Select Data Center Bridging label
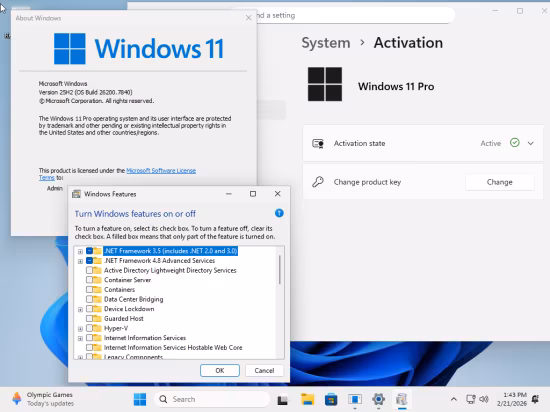This screenshot has width=550, height=412. pyautogui.click(x=134, y=299)
